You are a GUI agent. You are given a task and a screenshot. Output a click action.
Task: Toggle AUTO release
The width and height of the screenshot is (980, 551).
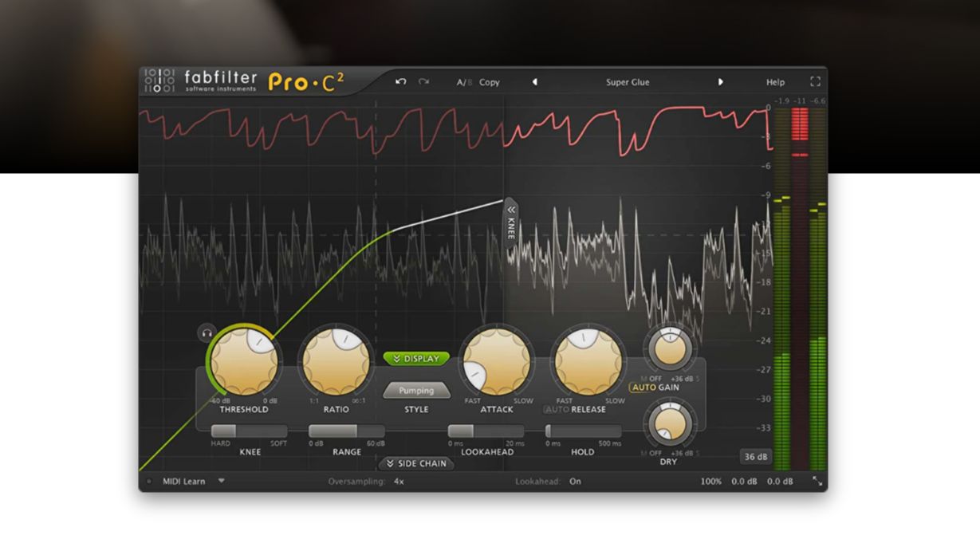pyautogui.click(x=556, y=409)
